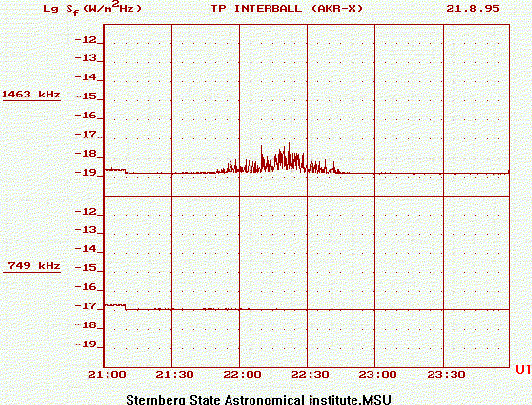Click the step at start of 749 kHz trace
Image resolution: width=532 pixels, height=405 pixels.
126,307
